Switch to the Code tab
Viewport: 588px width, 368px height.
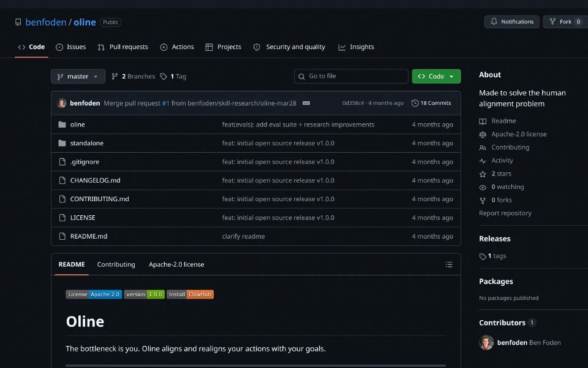tap(31, 47)
